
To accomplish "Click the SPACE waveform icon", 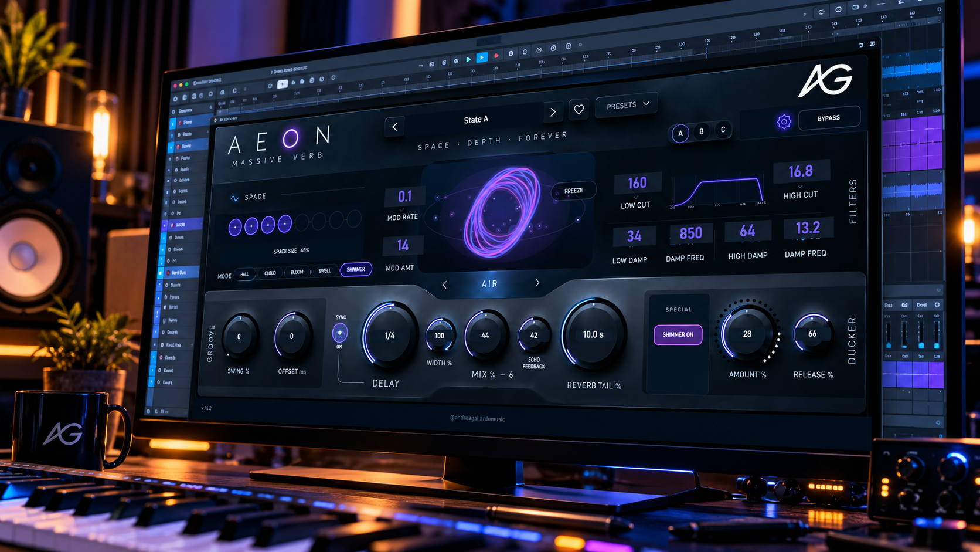I will (x=234, y=198).
